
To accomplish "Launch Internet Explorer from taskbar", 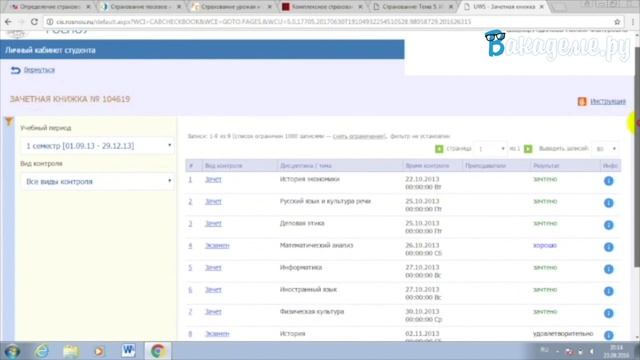I will tap(42, 351).
